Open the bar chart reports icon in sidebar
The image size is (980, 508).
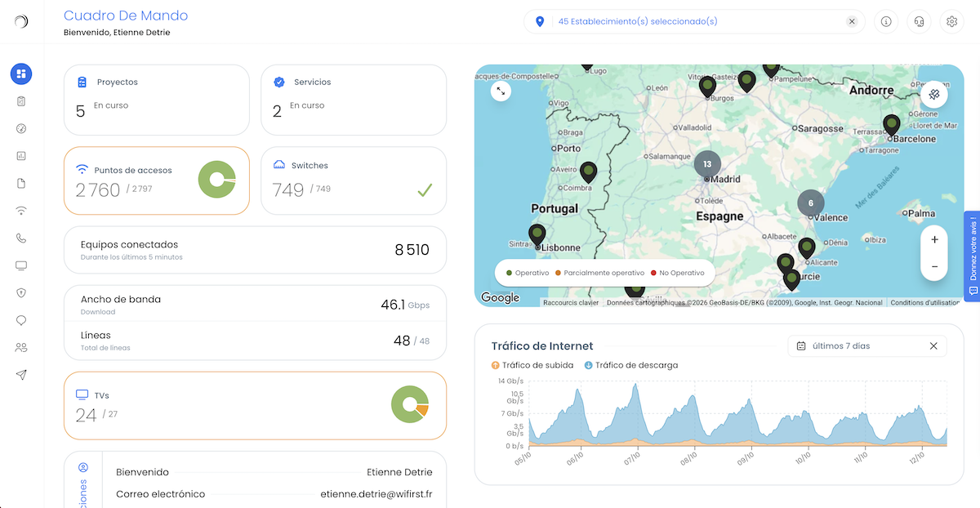pos(21,156)
